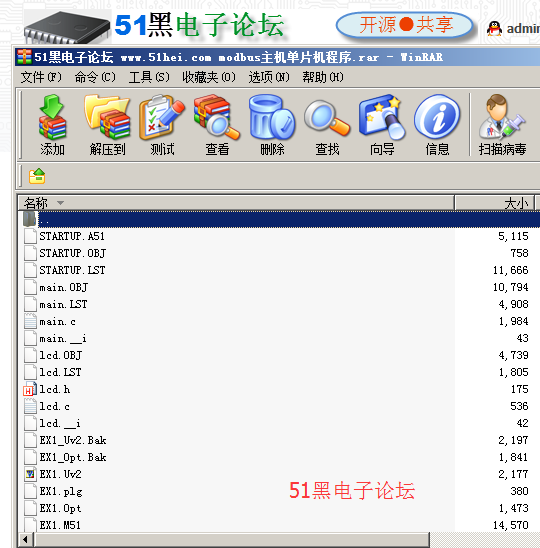Open the Options (选项) menu

[269, 77]
